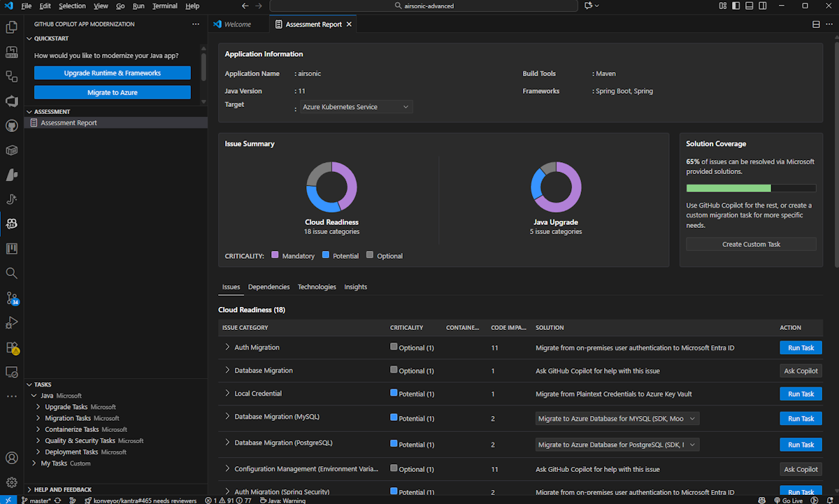Open the Accounts icon in activity bar

12,458
